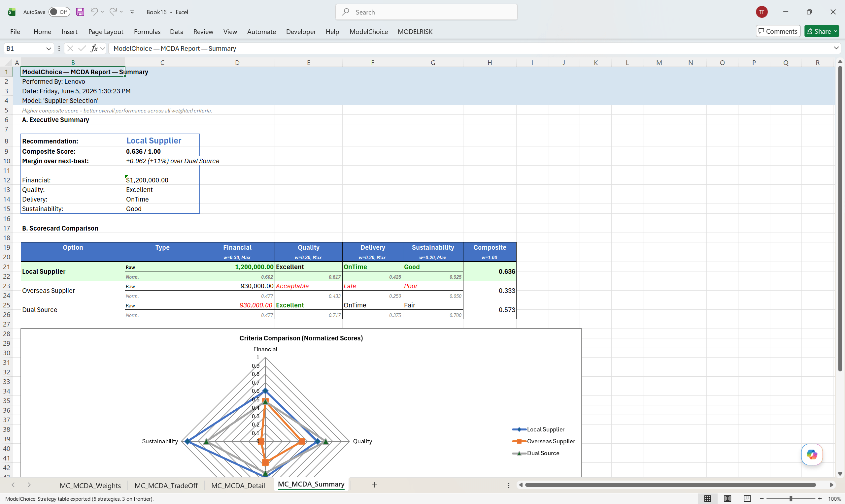Click the 'Local Supplier' recommendation cell
This screenshot has width=845, height=504.
[x=162, y=141]
